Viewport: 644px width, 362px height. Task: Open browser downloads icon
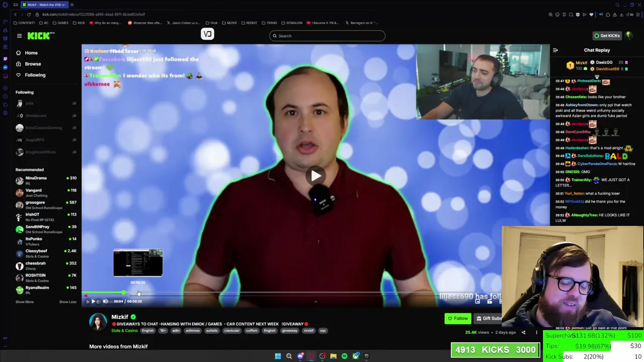pyautogui.click(x=622, y=15)
